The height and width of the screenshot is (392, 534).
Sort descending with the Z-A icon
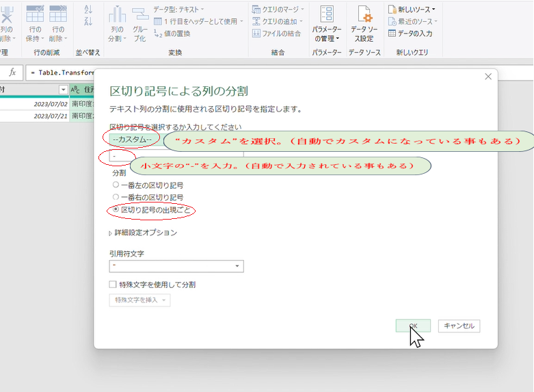click(x=88, y=21)
